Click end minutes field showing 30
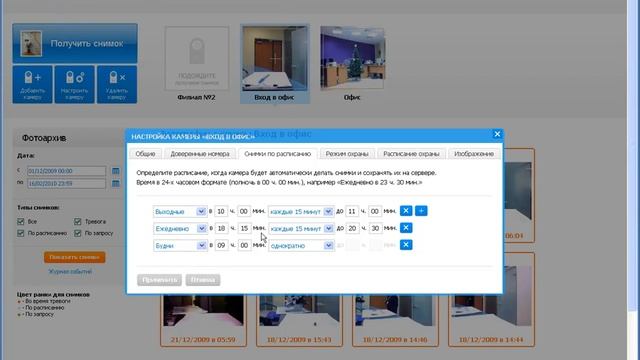Screen dimensions: 640x360 click(375, 228)
